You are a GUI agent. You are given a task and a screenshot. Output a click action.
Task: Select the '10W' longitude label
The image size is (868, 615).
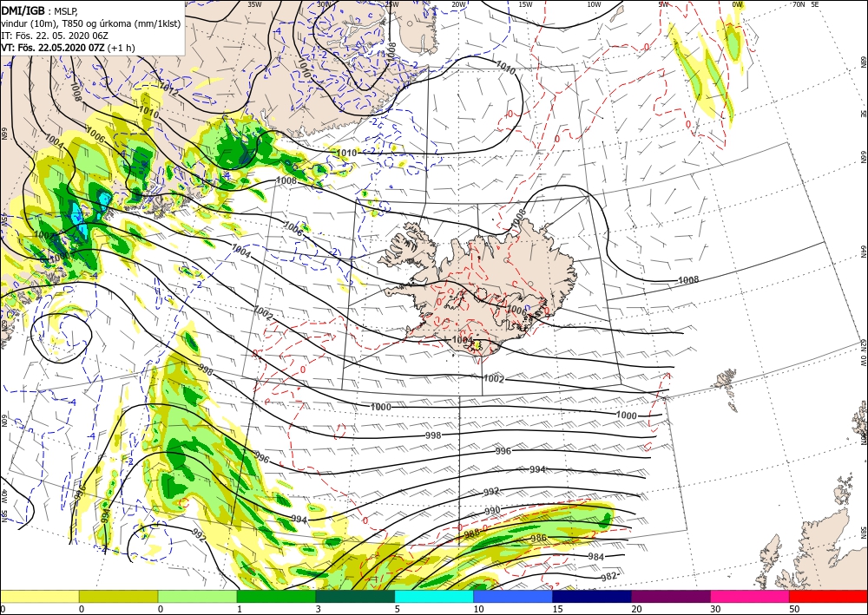(x=594, y=4)
